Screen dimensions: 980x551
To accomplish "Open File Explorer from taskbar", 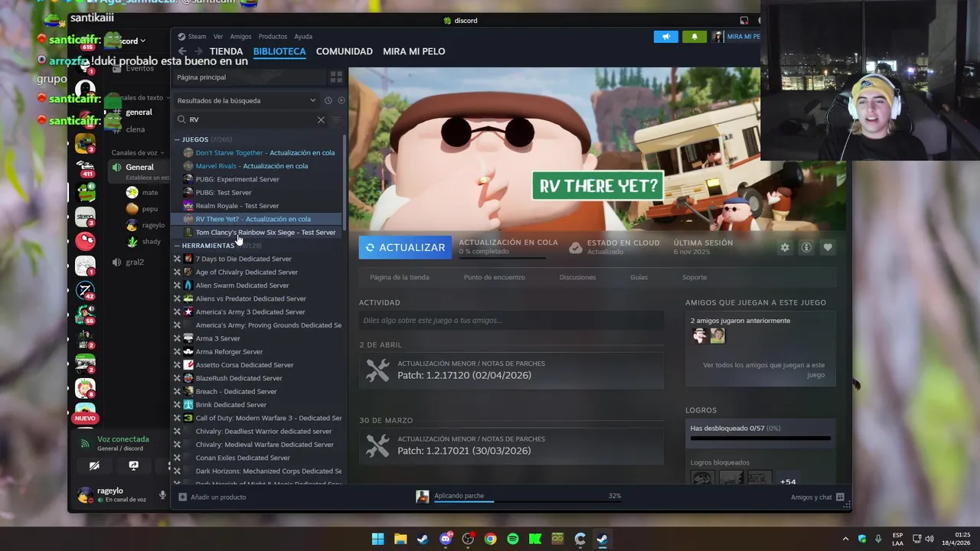I will pyautogui.click(x=400, y=539).
